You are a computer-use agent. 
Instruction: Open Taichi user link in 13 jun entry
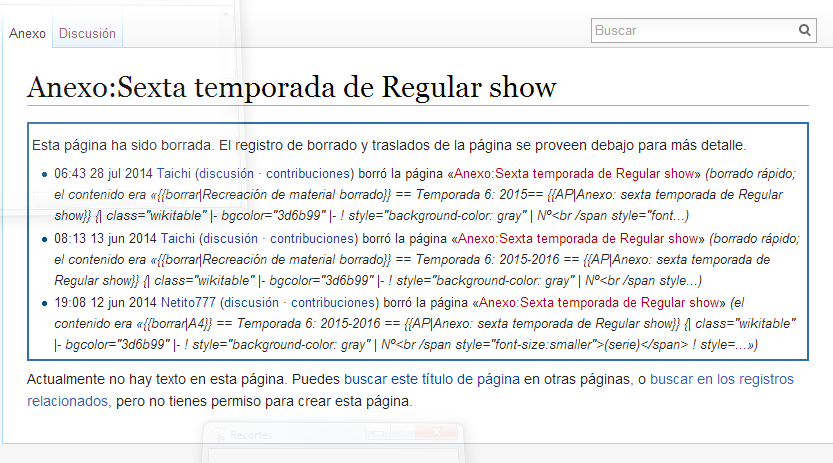pyautogui.click(x=178, y=238)
